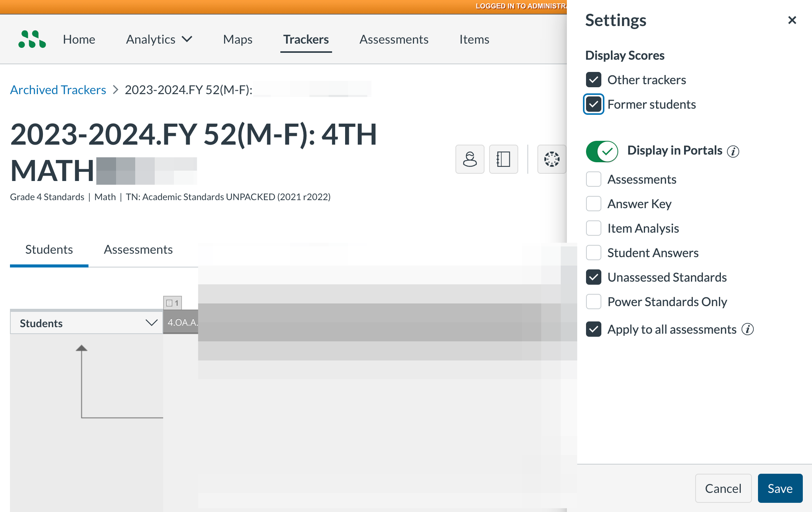
Task: Enable the Item Analysis checkbox
Action: tap(593, 228)
